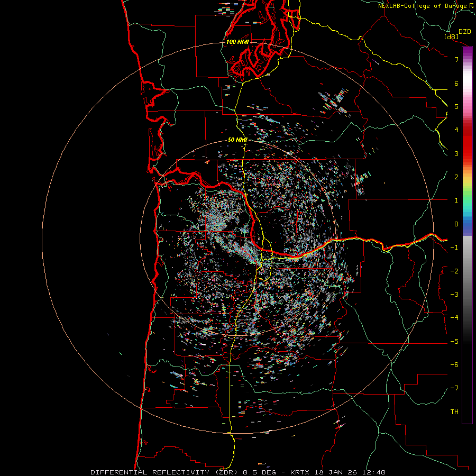
Task: Click the -4 value on the color scale
Action: tap(454, 318)
